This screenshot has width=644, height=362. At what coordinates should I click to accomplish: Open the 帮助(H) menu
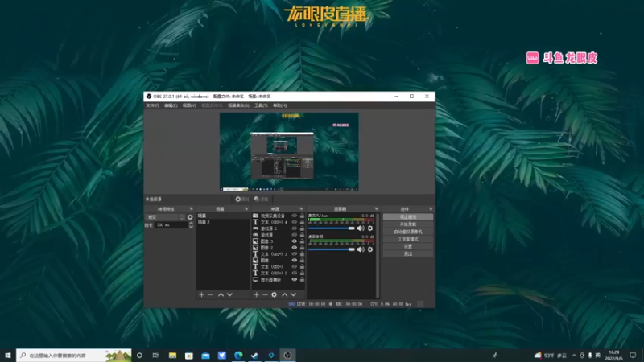pyautogui.click(x=279, y=105)
